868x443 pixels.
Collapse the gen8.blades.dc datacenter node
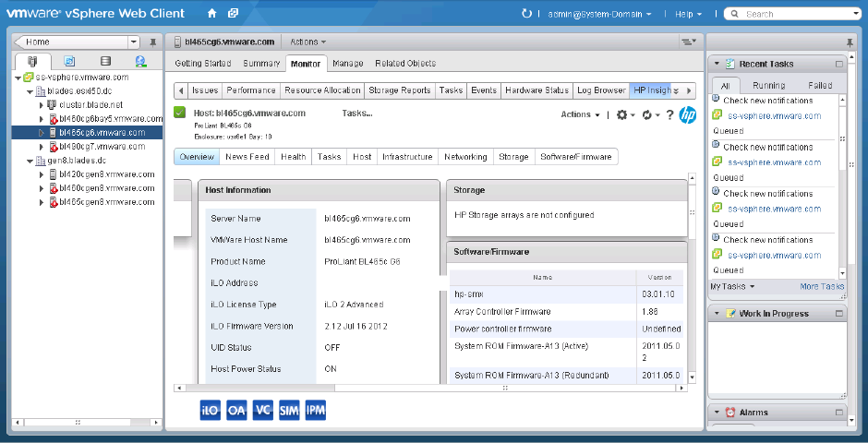(x=30, y=161)
